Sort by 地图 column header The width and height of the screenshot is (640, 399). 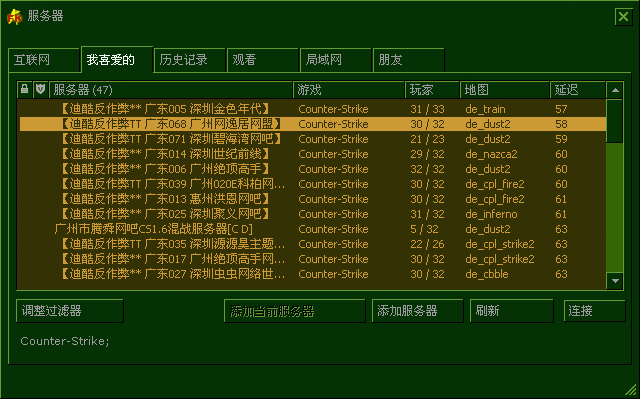[505, 90]
